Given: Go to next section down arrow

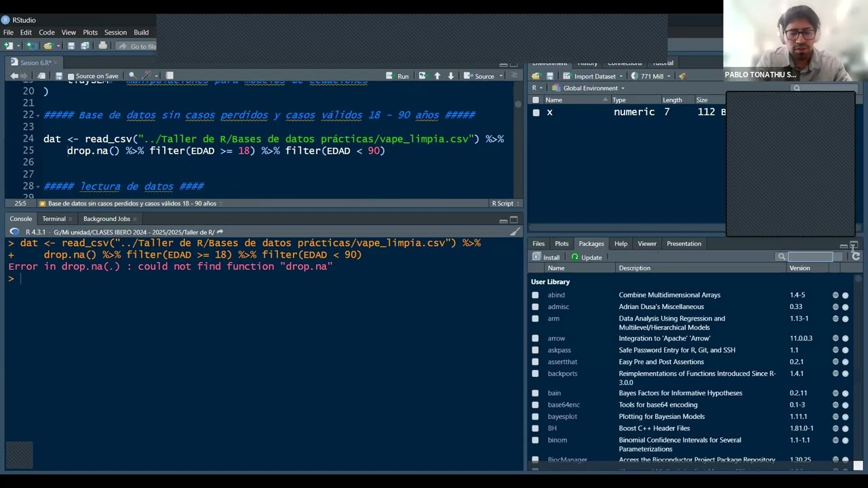Looking at the screenshot, I should pos(450,76).
